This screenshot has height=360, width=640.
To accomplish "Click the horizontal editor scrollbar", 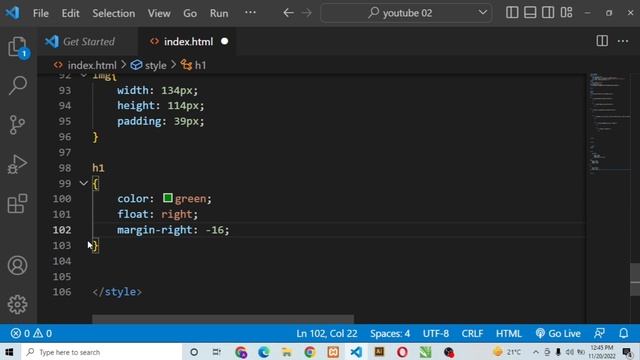I will [x=223, y=319].
